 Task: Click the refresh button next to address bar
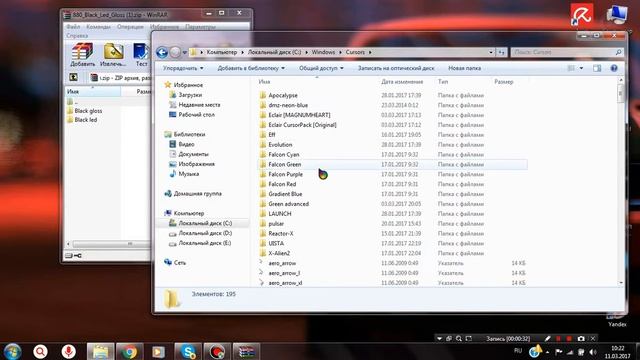[502, 52]
